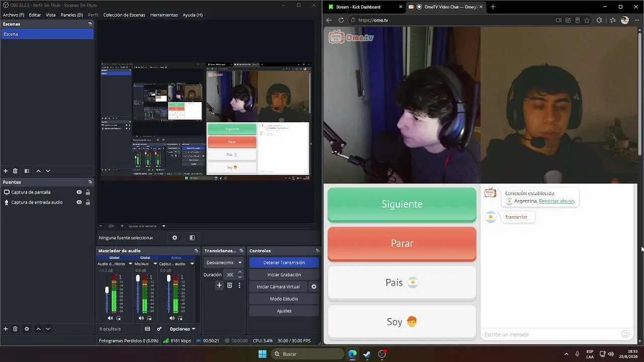
Task: Open source properties gear in Fuentes toolbar
Action: [27, 329]
